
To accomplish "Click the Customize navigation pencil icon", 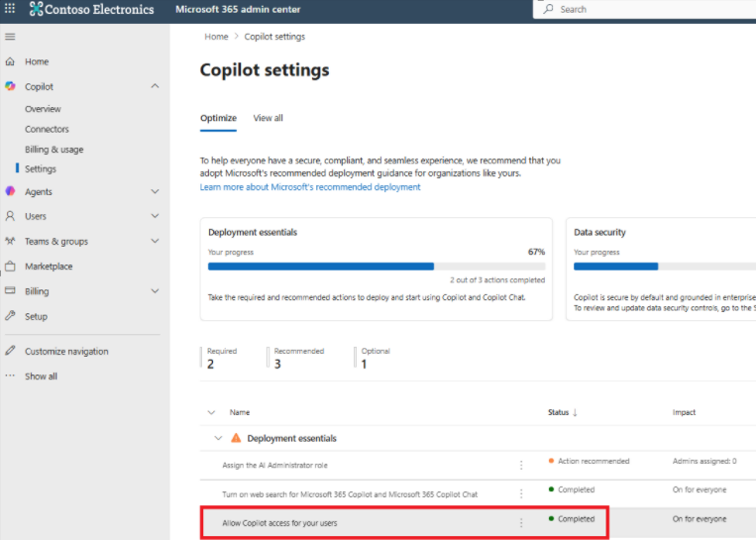I will pos(10,351).
